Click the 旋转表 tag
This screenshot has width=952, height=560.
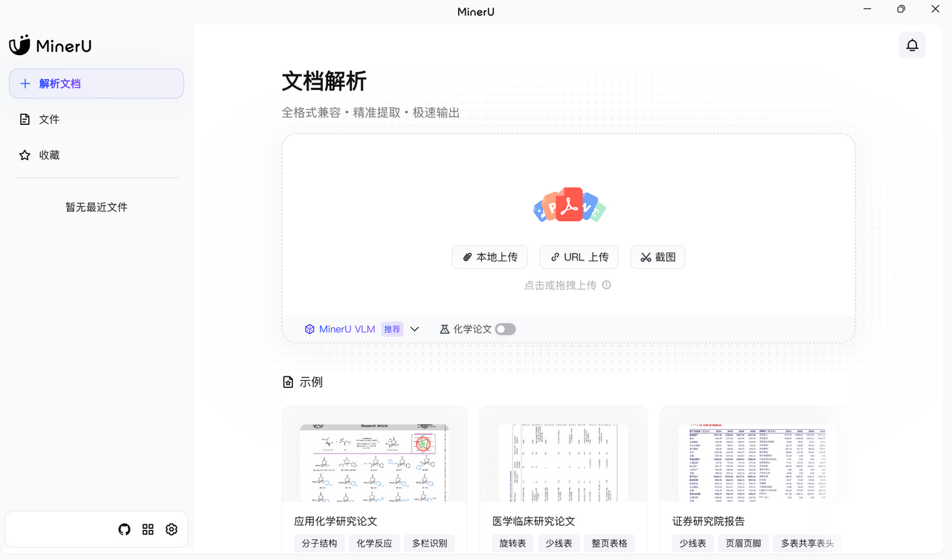[512, 544]
